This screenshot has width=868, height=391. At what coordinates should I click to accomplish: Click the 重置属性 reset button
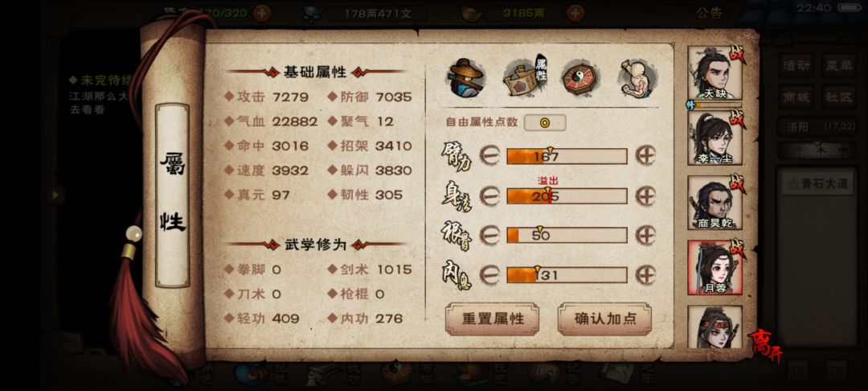[492, 319]
